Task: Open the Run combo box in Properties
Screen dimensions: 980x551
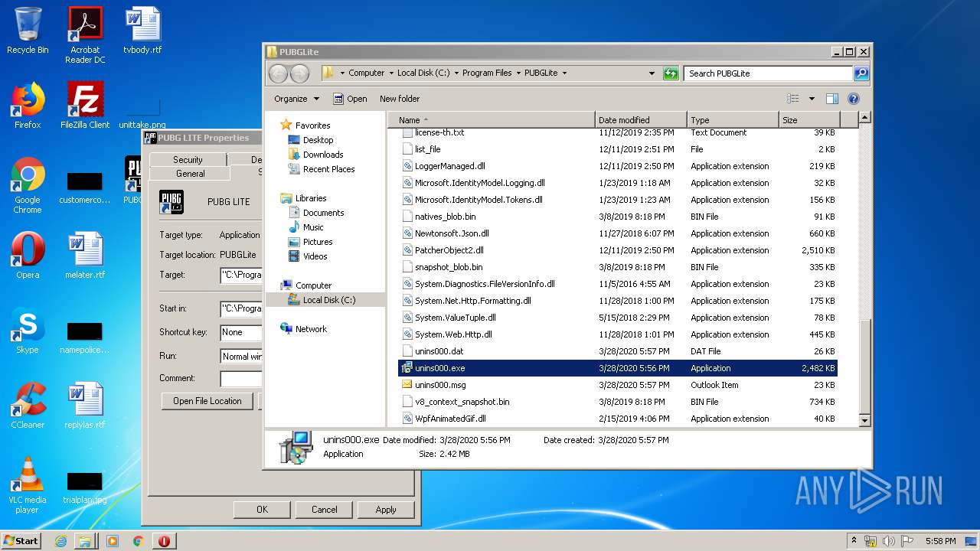Action: [241, 356]
